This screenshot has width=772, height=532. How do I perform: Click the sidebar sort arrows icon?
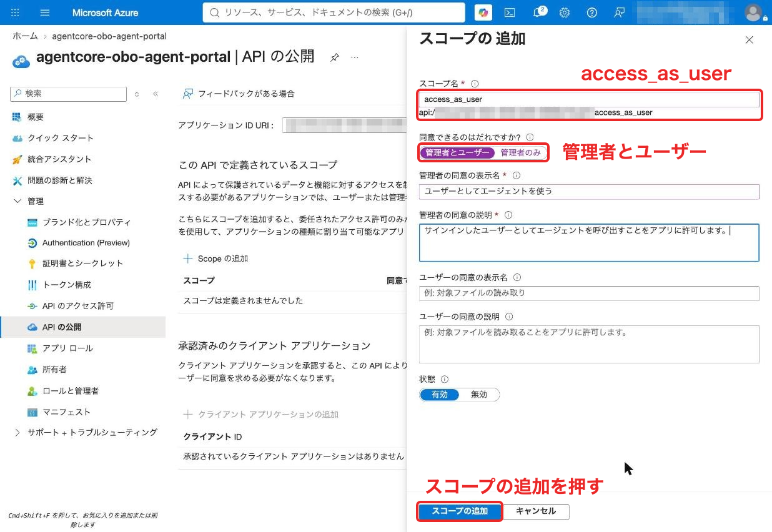(x=137, y=94)
